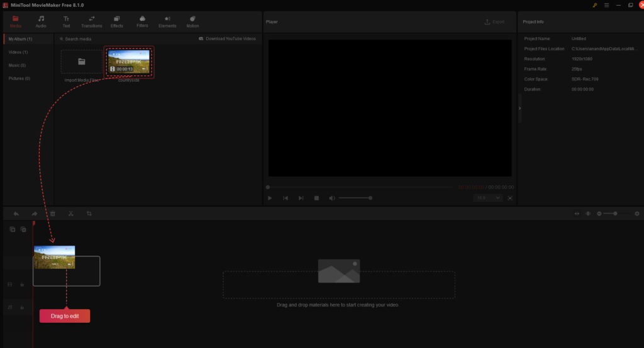The width and height of the screenshot is (644, 348).
Task: Click the Add track icon
Action: coord(13,229)
